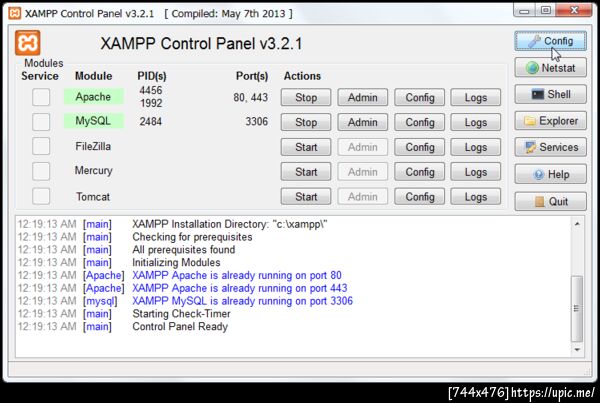Click the FileZilla module label
The width and height of the screenshot is (600, 403).
click(x=93, y=146)
